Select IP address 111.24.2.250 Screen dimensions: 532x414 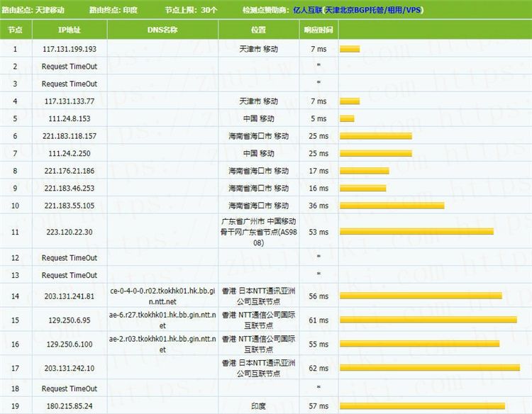tap(70, 153)
